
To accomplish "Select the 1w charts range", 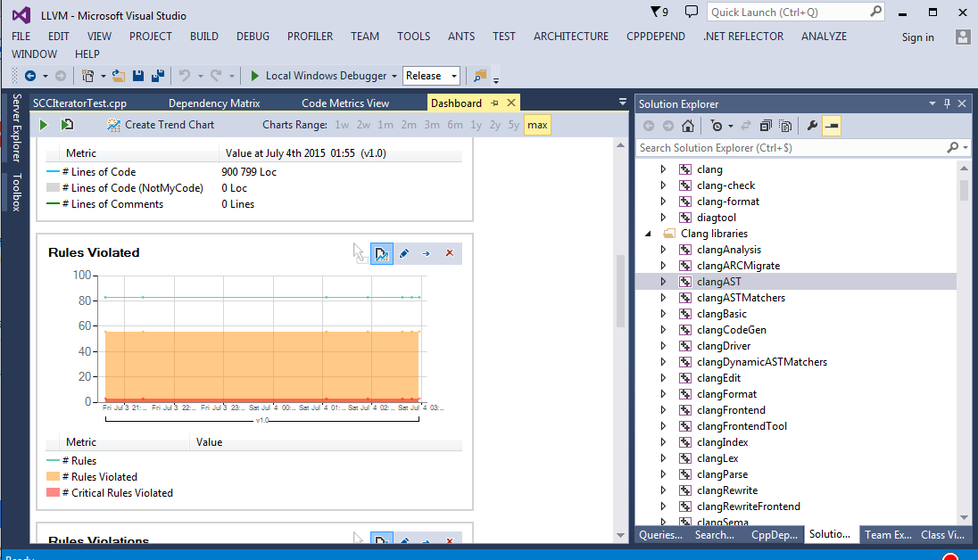I will point(342,125).
